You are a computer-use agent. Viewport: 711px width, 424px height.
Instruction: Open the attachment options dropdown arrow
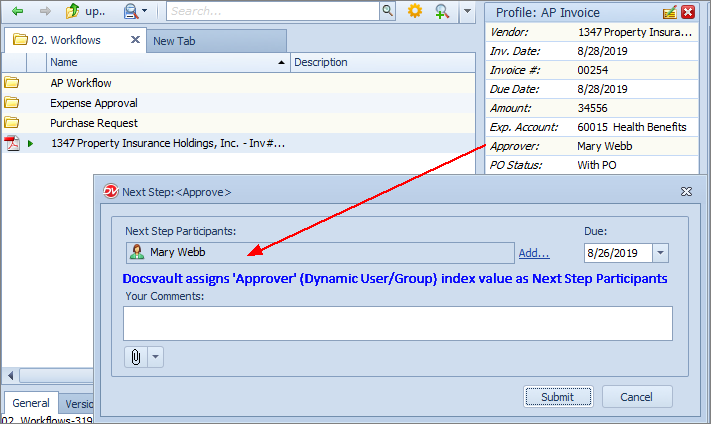pos(156,357)
